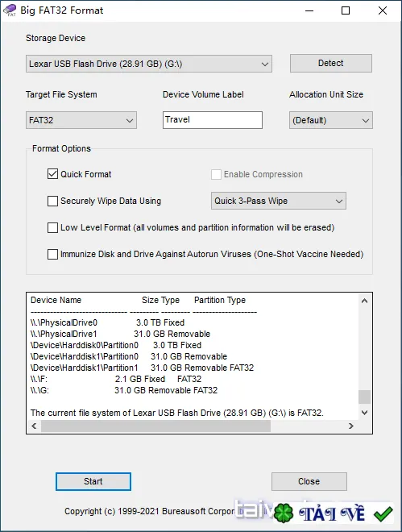Open the Allocation Unit Size dropdown

(x=331, y=120)
